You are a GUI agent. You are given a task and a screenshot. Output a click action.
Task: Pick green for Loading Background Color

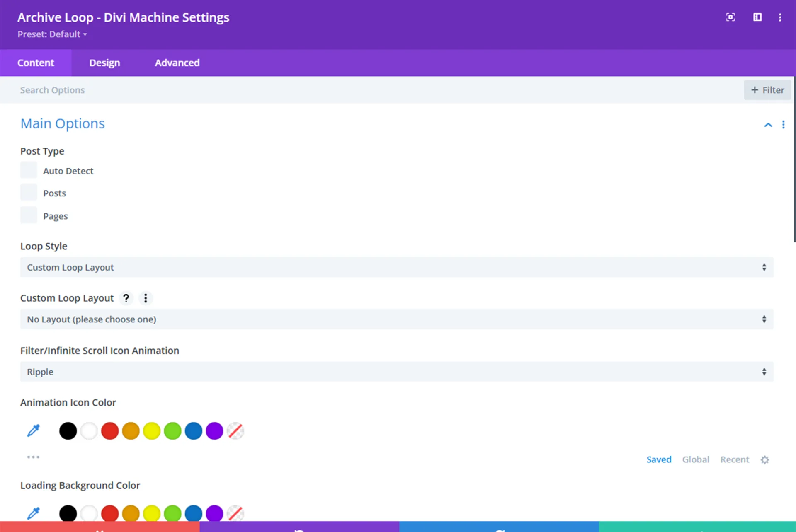point(172,513)
